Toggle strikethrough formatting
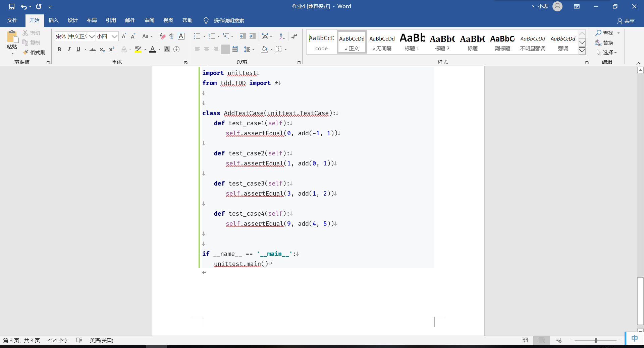644x348 pixels. (93, 50)
